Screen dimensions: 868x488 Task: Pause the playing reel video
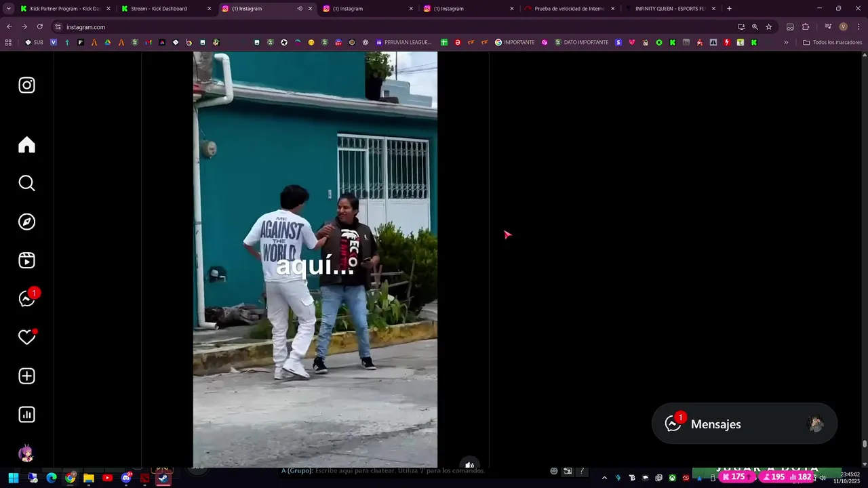point(315,260)
